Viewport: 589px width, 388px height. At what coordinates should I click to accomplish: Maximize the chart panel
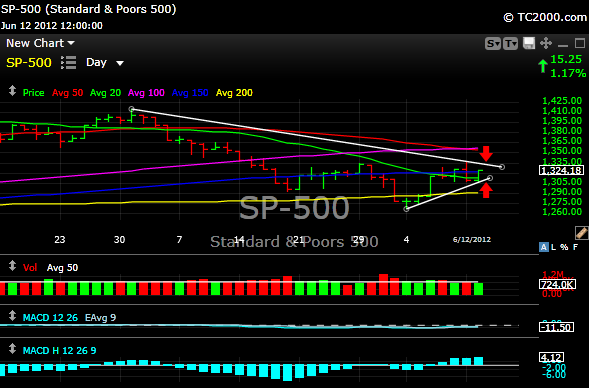(x=580, y=43)
